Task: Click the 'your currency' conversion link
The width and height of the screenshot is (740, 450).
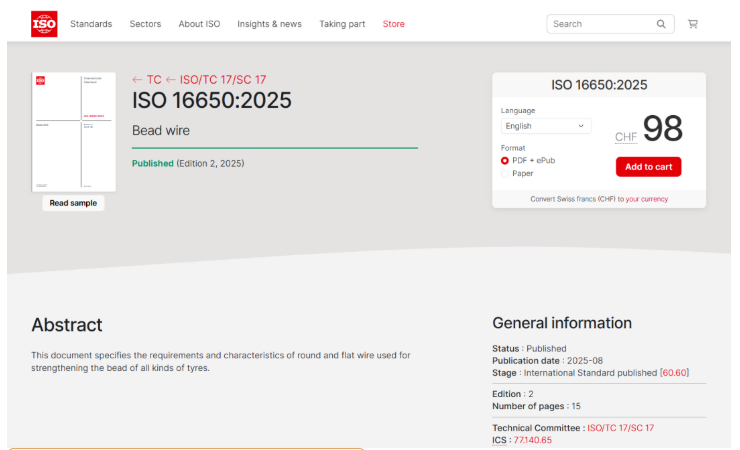Action: (x=647, y=199)
